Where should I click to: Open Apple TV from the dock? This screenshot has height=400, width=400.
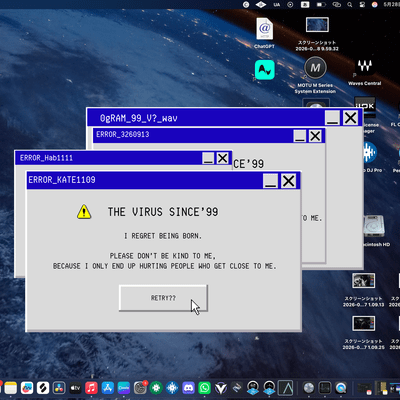[x=75, y=388]
